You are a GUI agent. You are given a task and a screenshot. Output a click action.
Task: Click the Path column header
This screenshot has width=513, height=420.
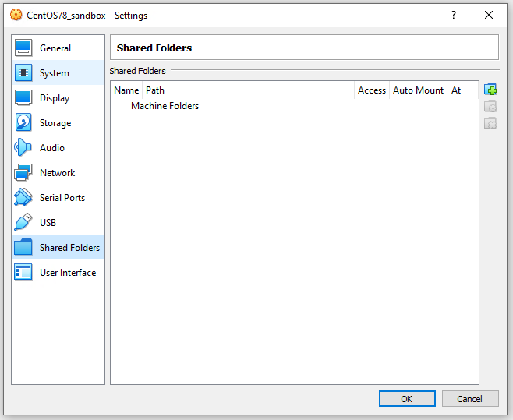click(x=155, y=90)
